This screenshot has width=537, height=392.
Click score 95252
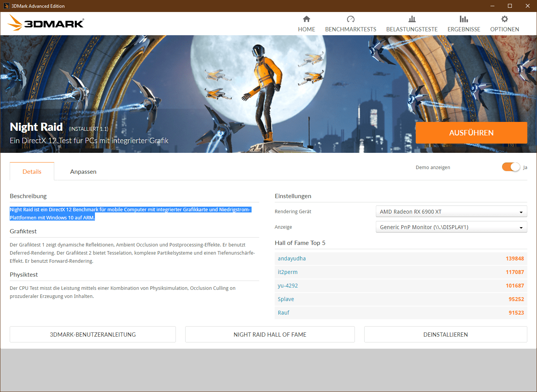[516, 299]
